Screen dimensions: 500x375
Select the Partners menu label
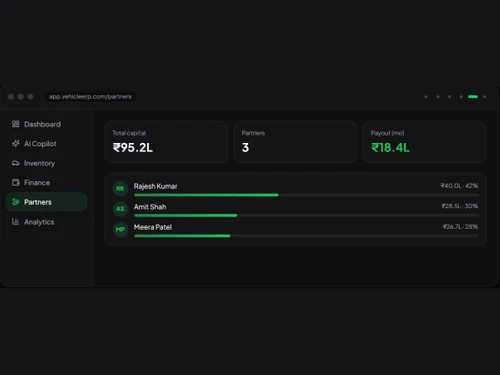point(38,202)
